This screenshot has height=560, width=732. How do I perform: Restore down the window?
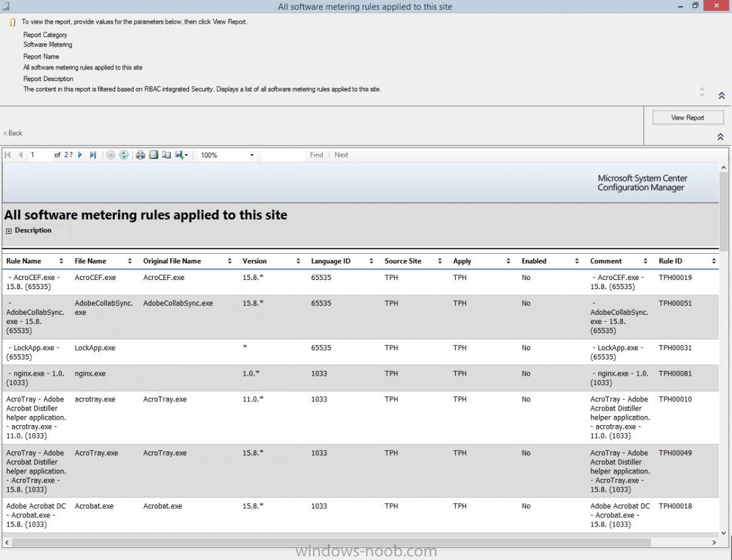tap(695, 5)
